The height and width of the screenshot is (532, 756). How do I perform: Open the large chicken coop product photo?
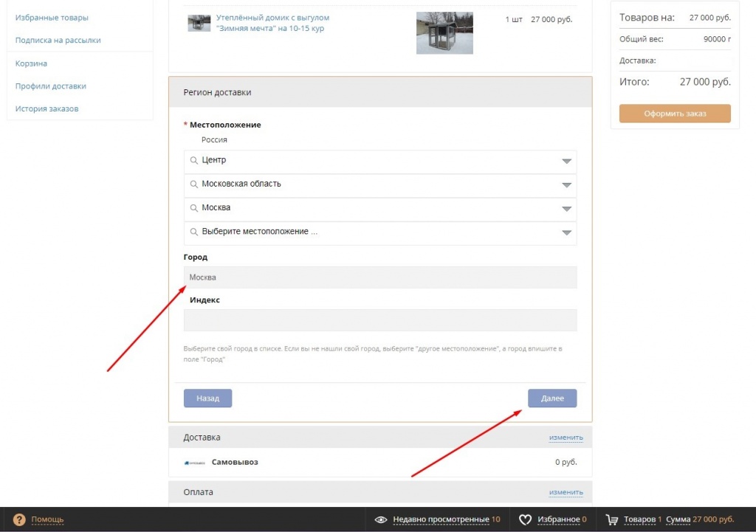[x=444, y=32]
